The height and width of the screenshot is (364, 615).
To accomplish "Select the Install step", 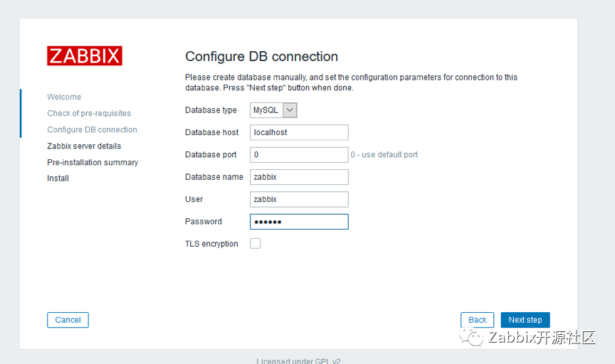I will (58, 178).
